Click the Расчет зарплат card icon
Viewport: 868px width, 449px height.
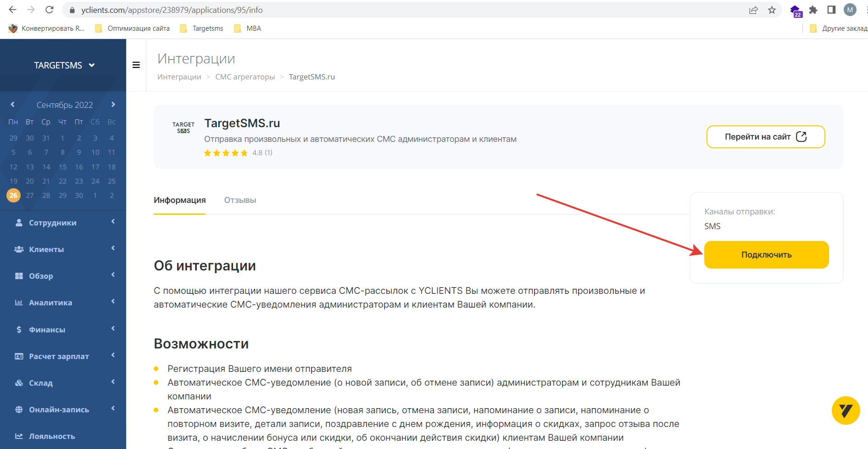19,356
